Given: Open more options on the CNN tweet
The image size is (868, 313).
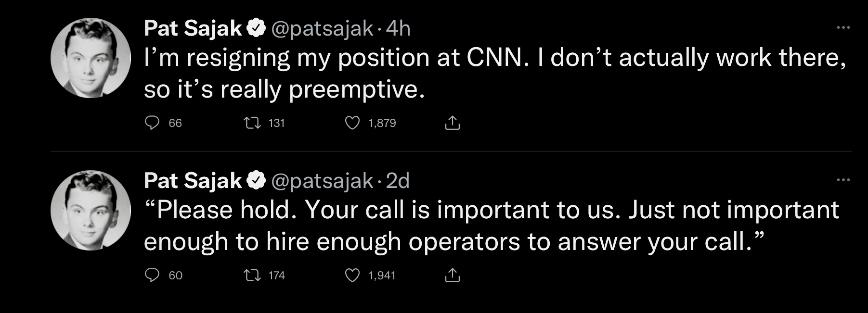Looking at the screenshot, I should click(843, 28).
